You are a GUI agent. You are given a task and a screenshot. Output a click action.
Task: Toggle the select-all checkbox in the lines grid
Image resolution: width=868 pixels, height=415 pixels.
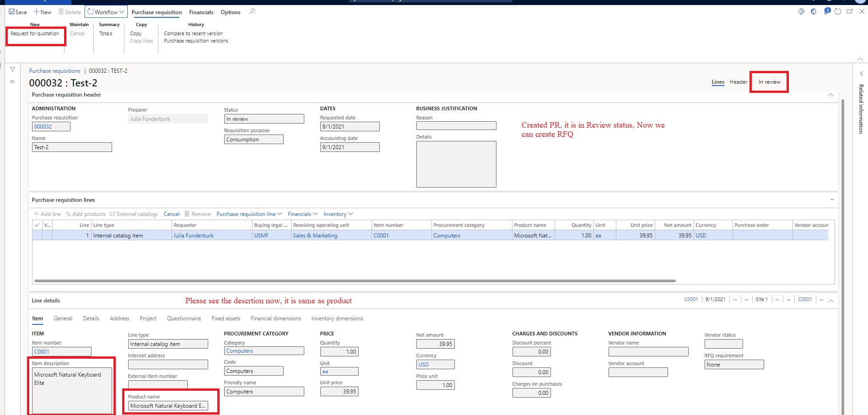point(37,225)
